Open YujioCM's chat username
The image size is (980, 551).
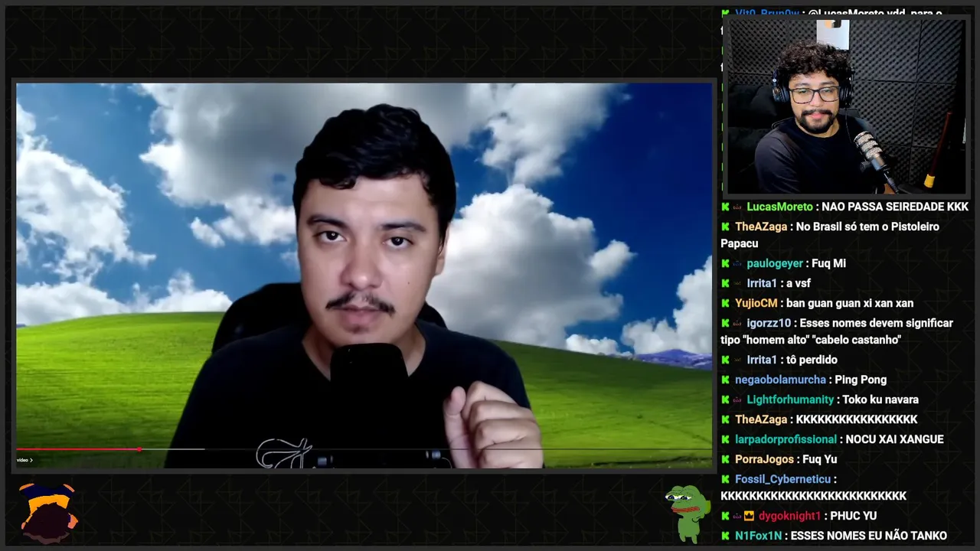756,303
